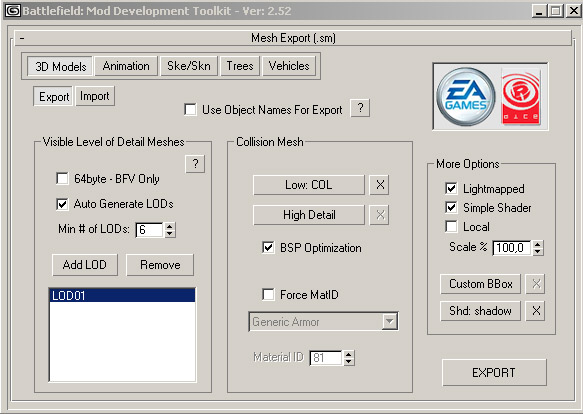Open the Animation tab
583x414 pixels.
pyautogui.click(x=126, y=66)
